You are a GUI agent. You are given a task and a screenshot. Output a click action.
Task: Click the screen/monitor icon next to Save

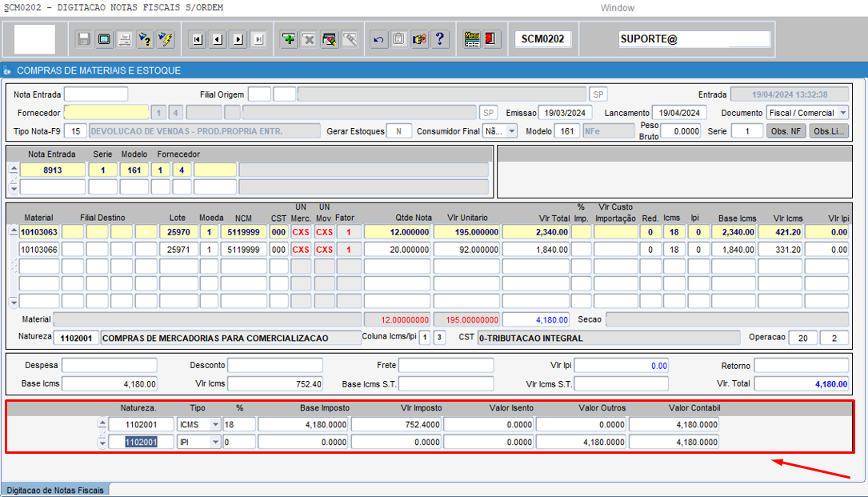point(104,38)
